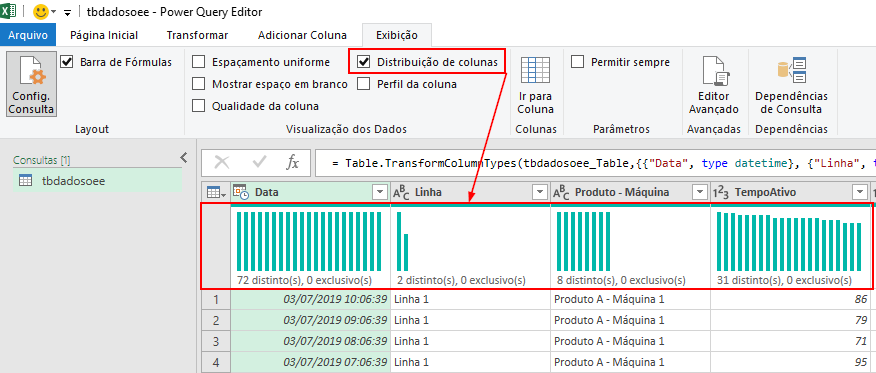Click the Produto - Máquina distribution chart
The width and height of the screenshot is (876, 373).
pos(583,241)
